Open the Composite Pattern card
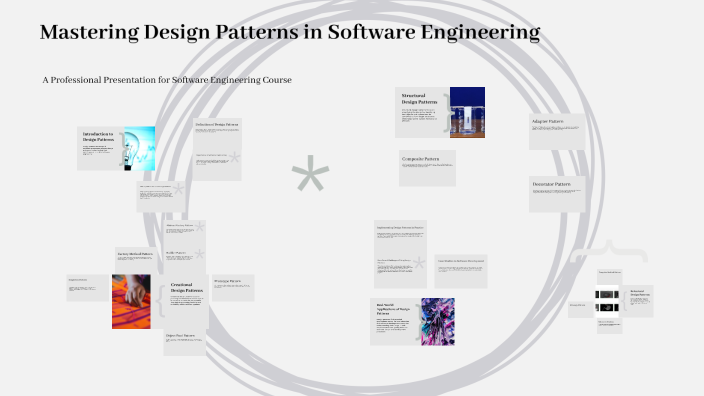Screen dimensions: 704x396 pyautogui.click(x=427, y=168)
